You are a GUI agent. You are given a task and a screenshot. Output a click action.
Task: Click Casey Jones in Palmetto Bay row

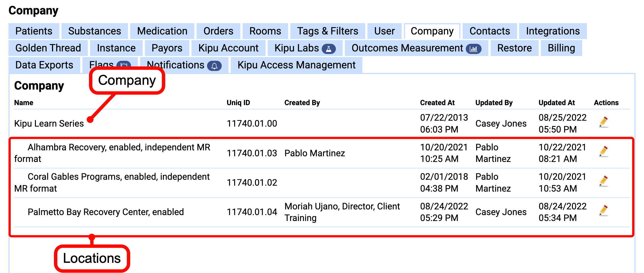501,212
